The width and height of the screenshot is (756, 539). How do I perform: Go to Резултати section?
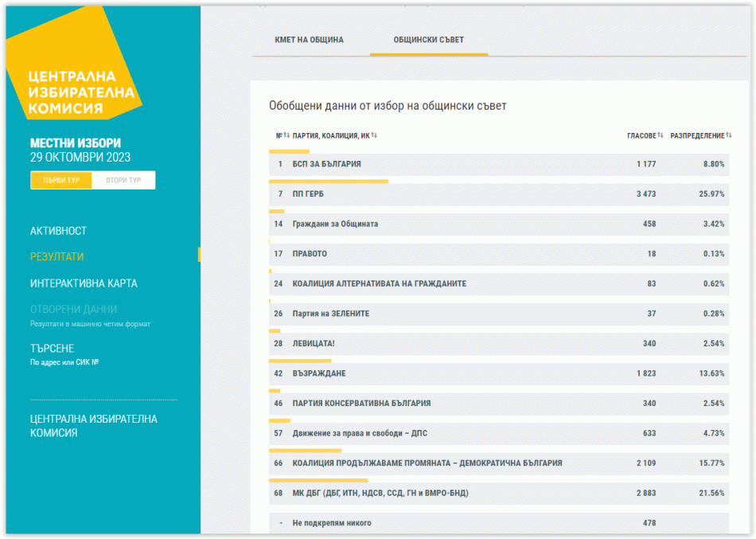click(x=57, y=256)
